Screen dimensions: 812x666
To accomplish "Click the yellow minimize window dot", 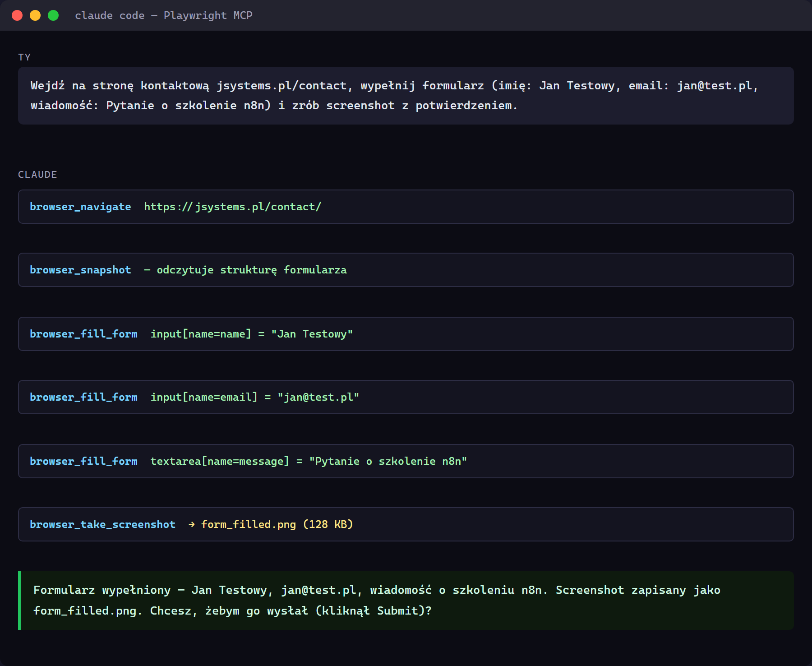I will [35, 15].
